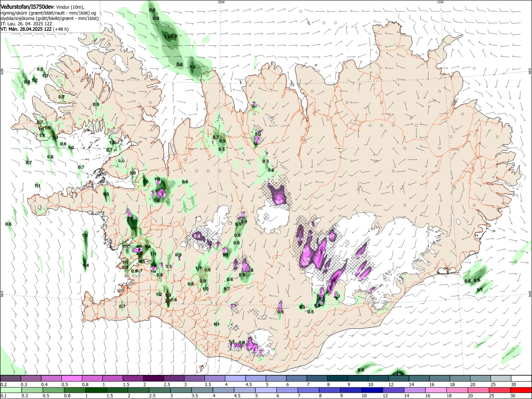Click the 15W longitude label
The image size is (532, 399).
pyautogui.click(x=440, y=2)
